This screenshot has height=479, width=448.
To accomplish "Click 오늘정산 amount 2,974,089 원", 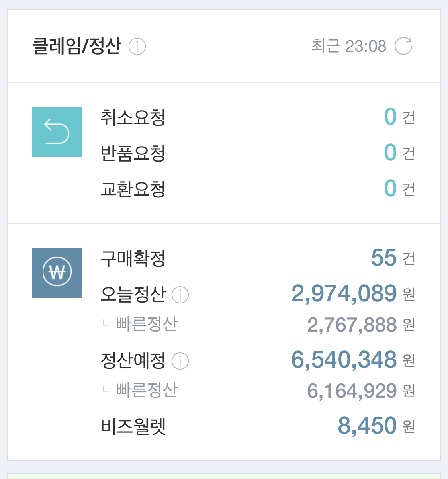I will 353,294.
